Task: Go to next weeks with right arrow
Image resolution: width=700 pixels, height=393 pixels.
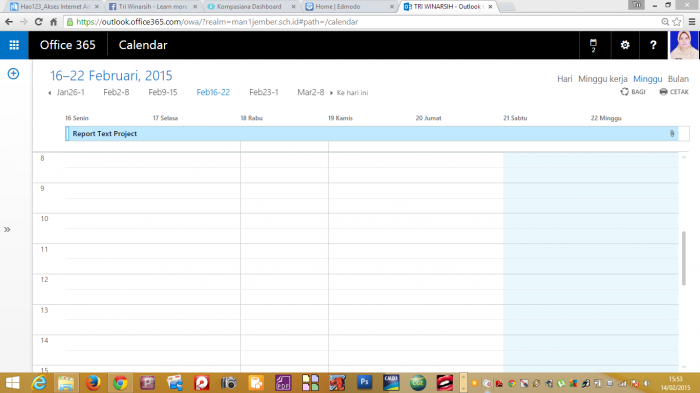Action: [x=331, y=93]
